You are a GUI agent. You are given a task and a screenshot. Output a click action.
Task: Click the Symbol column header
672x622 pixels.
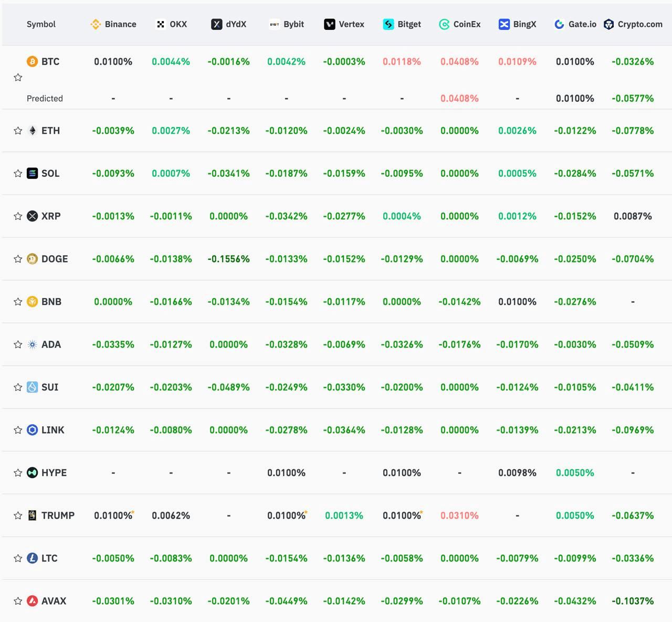pyautogui.click(x=41, y=24)
